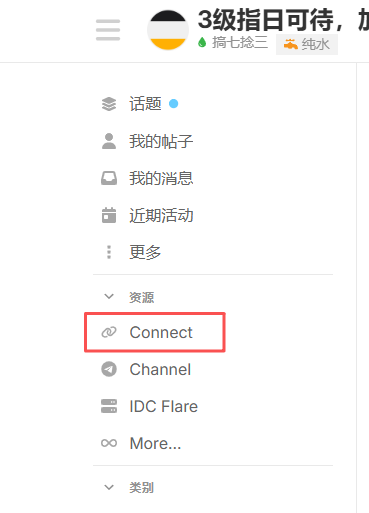The height and width of the screenshot is (513, 369).
Task: Click the Channel Telegram icon
Action: pyautogui.click(x=109, y=369)
